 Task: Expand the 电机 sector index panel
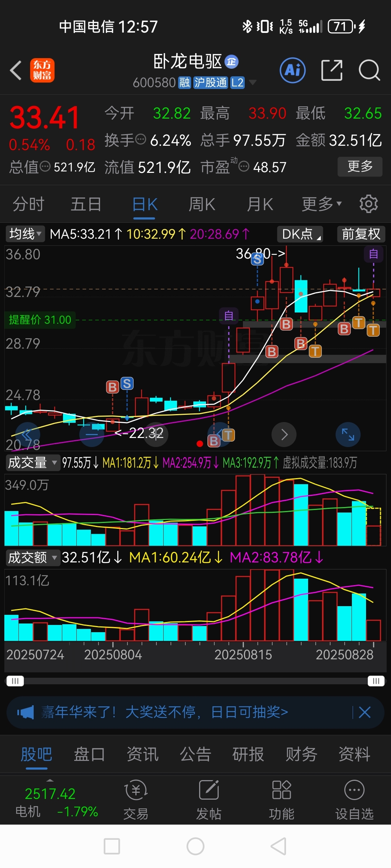click(50, 780)
